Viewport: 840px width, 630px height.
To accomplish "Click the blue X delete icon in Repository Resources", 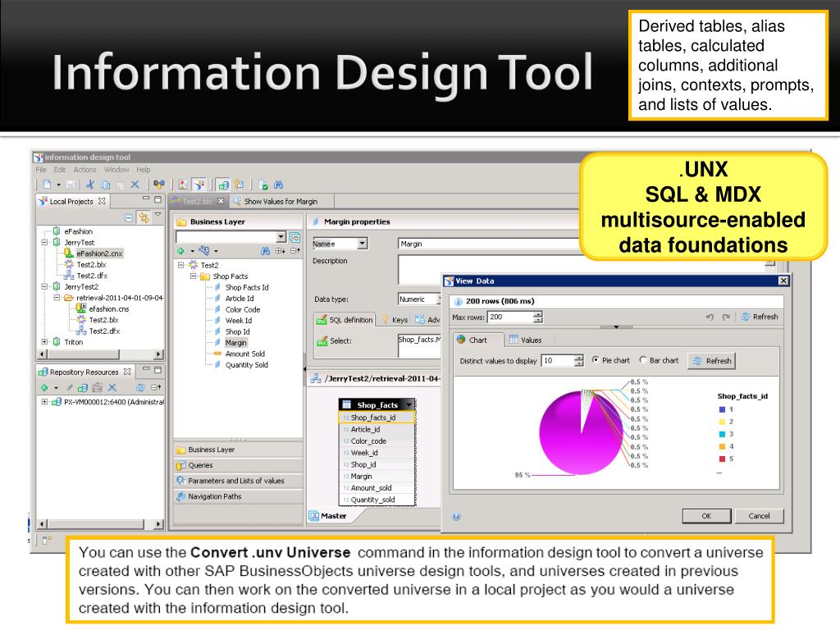I will click(112, 387).
